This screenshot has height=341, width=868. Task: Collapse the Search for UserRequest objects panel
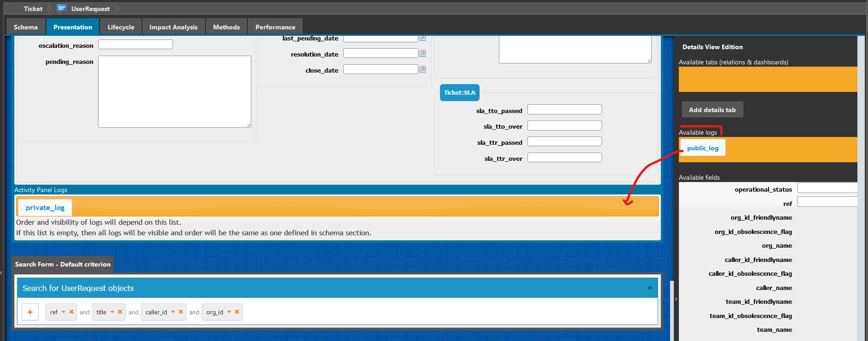click(649, 288)
